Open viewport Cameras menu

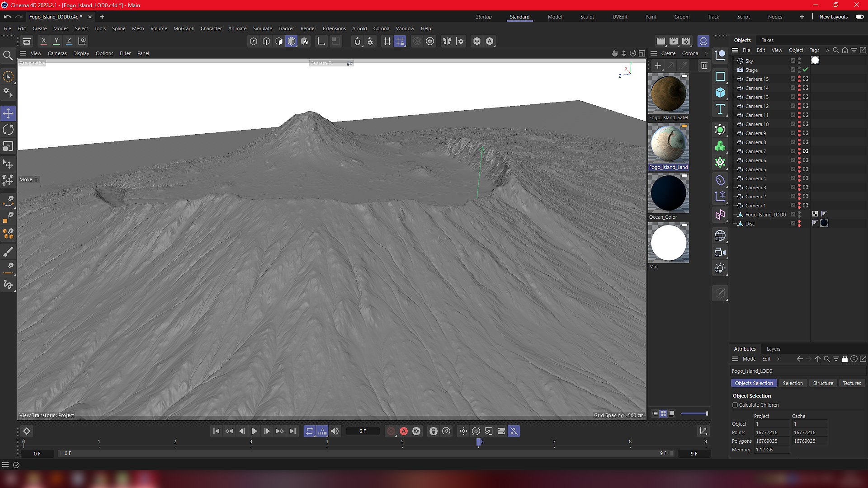(x=57, y=53)
